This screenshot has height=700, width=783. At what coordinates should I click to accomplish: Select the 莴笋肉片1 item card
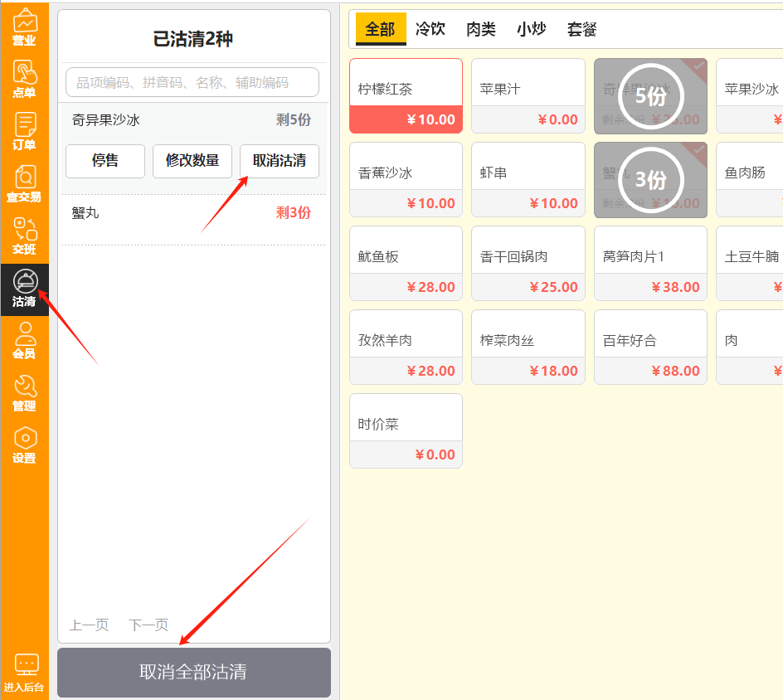click(x=650, y=264)
